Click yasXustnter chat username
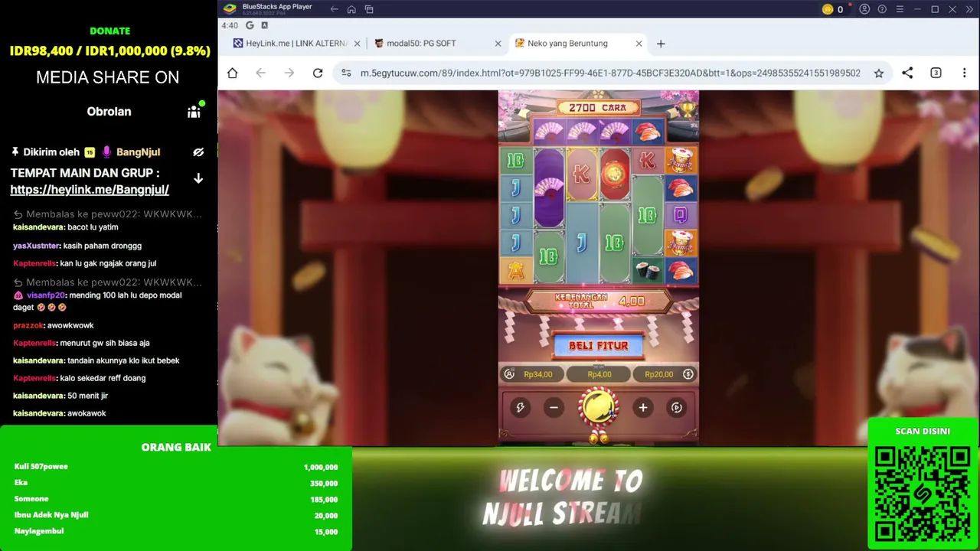980x551 pixels. point(36,246)
